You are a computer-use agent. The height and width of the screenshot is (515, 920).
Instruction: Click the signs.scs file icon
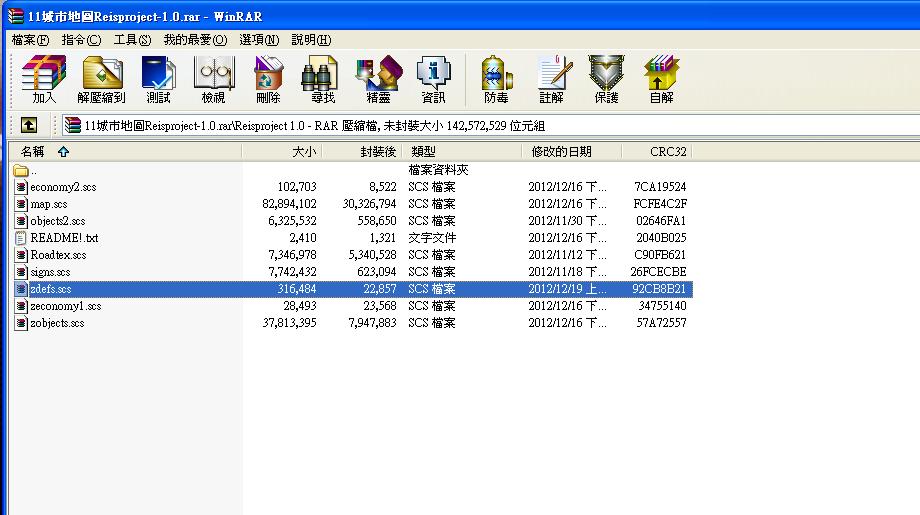coord(21,272)
